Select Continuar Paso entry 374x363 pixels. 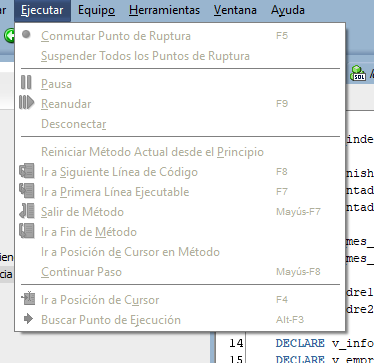[180, 272]
